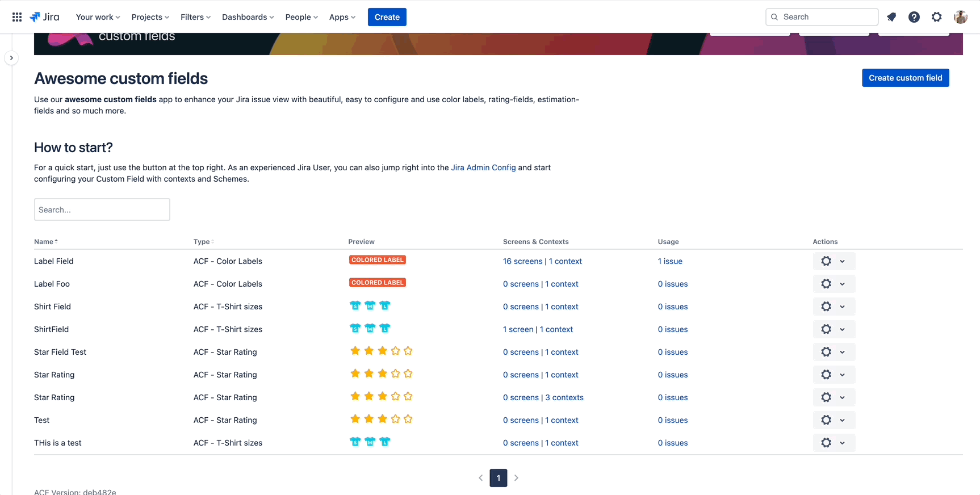Expand the actions dropdown arrow for ShirtField

tap(843, 329)
